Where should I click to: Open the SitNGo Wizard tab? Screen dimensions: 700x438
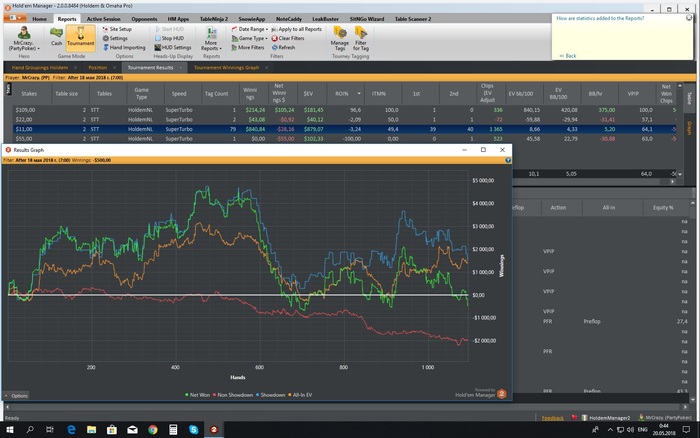click(x=367, y=19)
